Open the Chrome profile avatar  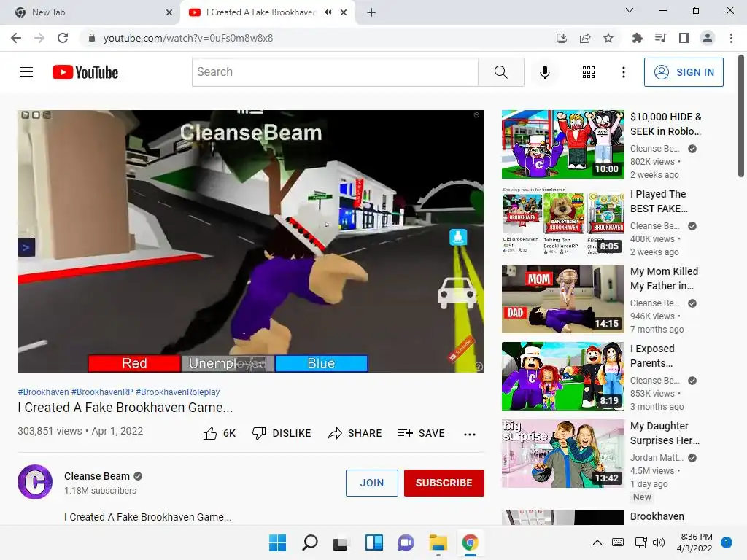click(708, 38)
